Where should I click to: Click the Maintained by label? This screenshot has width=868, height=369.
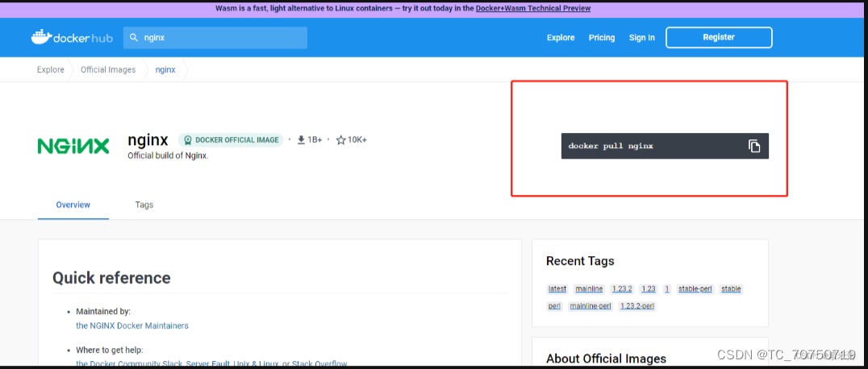tap(103, 312)
